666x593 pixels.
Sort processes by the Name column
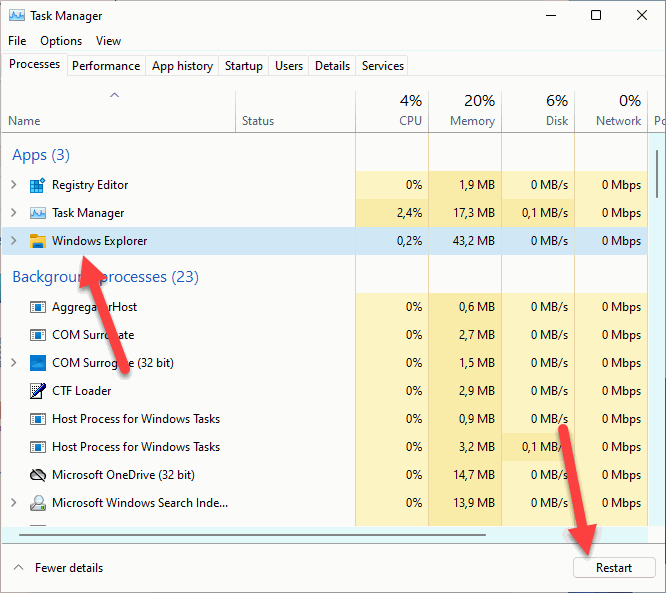tap(119, 111)
